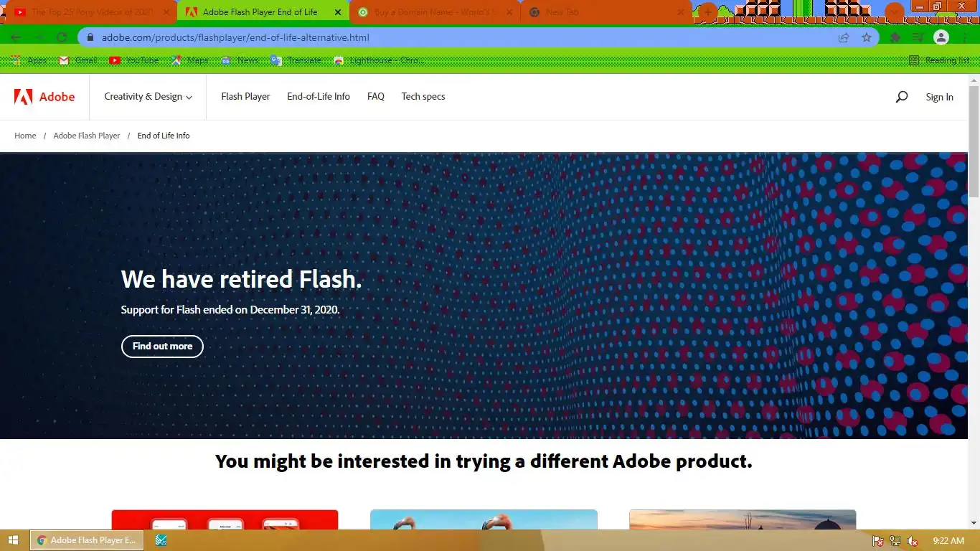Close the YouTube video tab
This screenshot has height=551, width=980.
(x=166, y=12)
